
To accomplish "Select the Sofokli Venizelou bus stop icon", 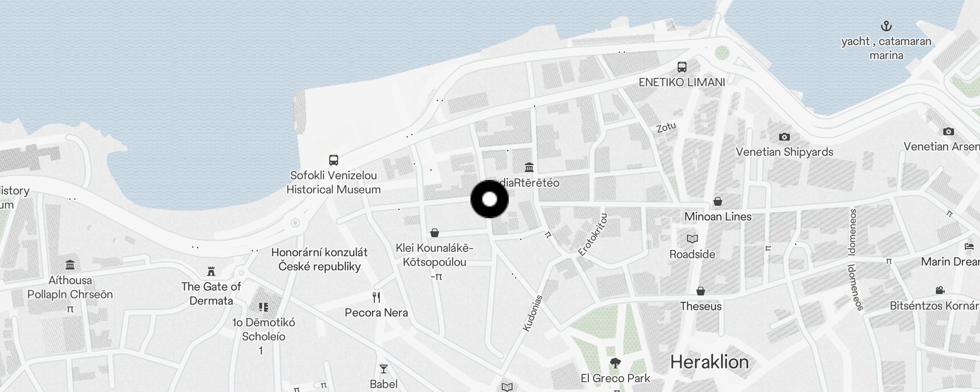I will pyautogui.click(x=334, y=160).
